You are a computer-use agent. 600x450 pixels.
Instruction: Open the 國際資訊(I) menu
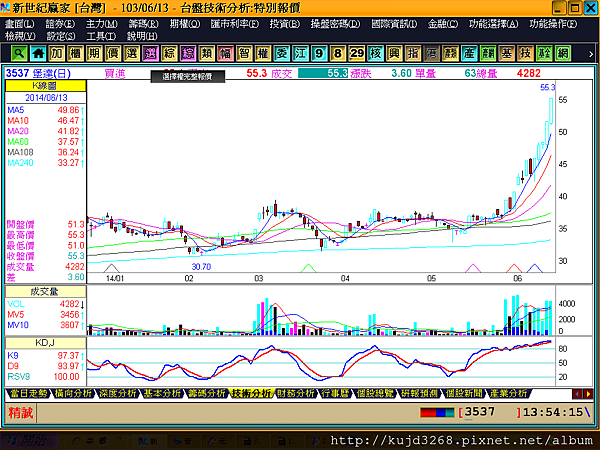tap(394, 24)
